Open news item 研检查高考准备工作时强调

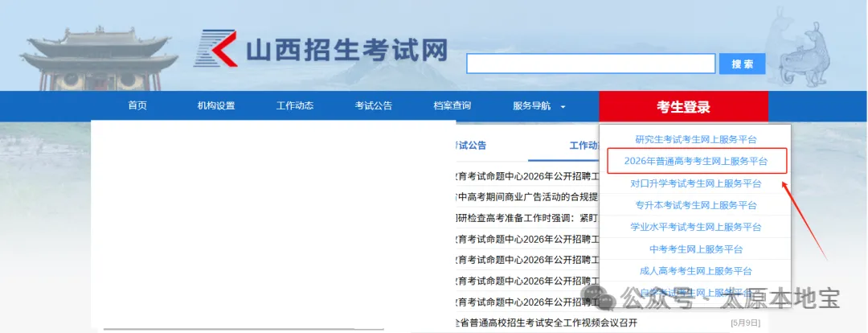point(526,218)
